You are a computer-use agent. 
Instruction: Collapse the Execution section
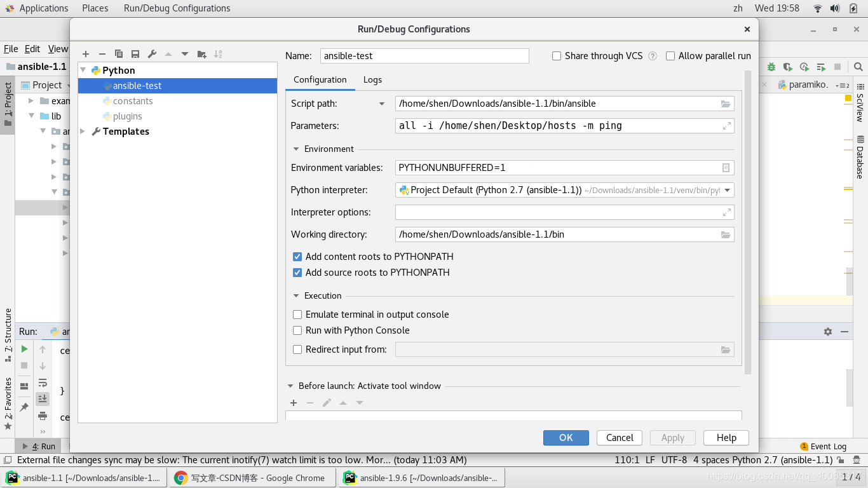pos(296,296)
